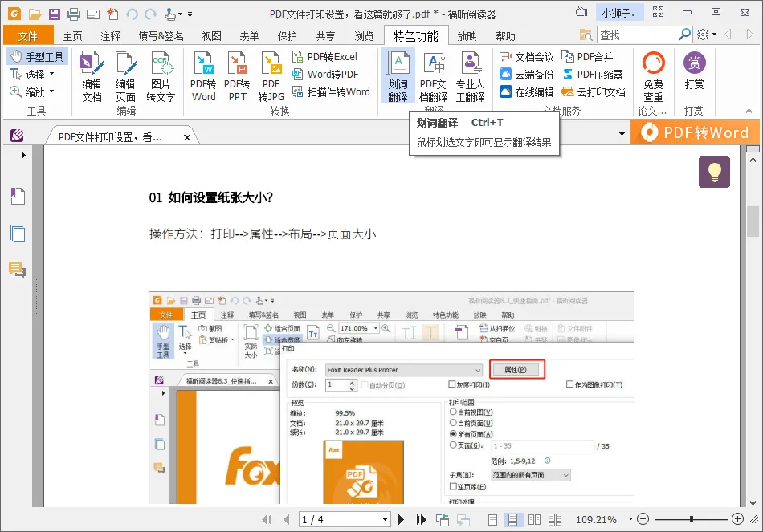
Task: Open PDF文档翻译 document translation
Action: pyautogui.click(x=433, y=76)
